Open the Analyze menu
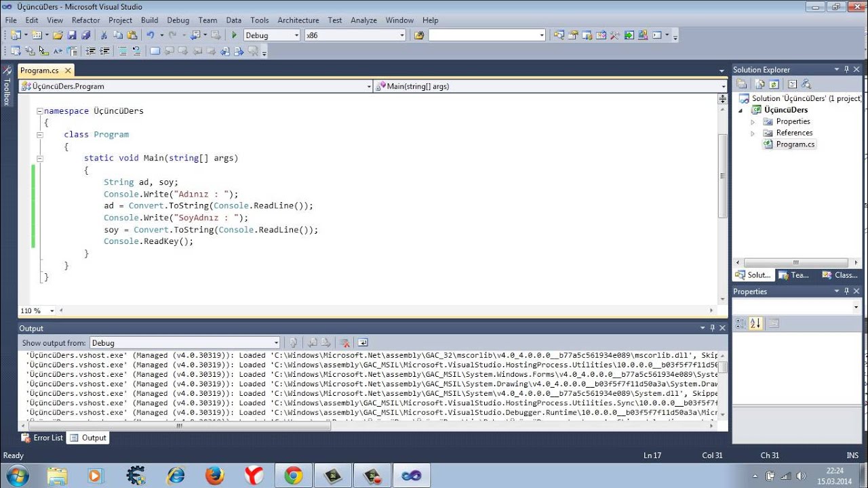The image size is (868, 488). (364, 20)
